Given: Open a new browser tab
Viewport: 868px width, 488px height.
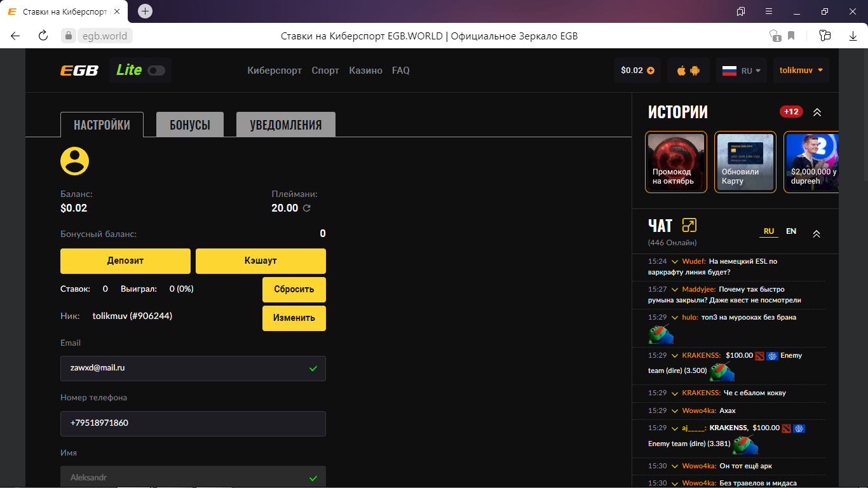Looking at the screenshot, I should [145, 11].
